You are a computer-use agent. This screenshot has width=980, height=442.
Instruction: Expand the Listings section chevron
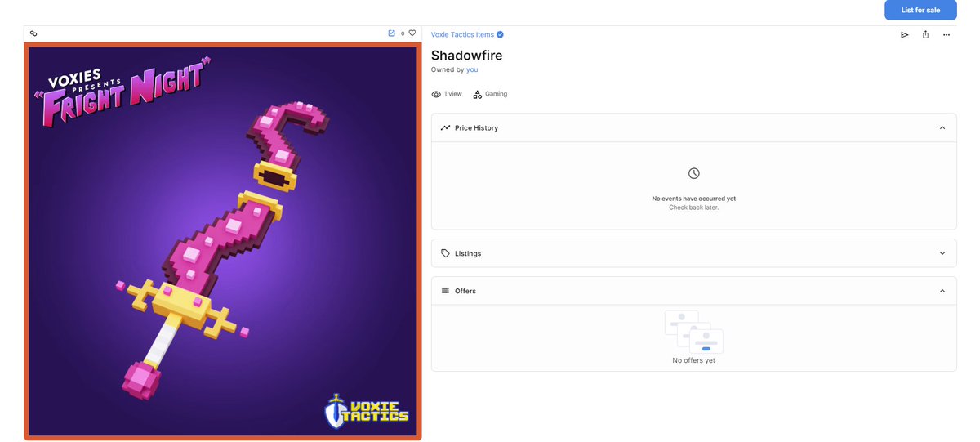pyautogui.click(x=942, y=253)
